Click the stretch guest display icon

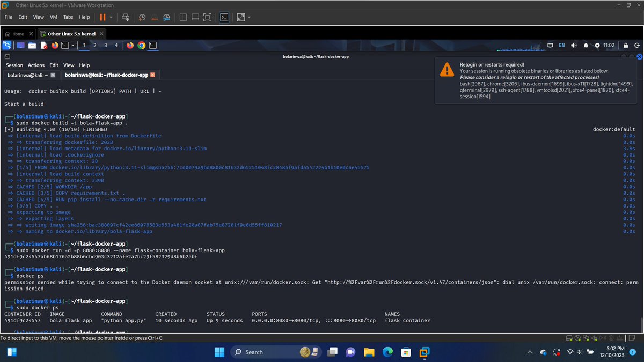(x=241, y=17)
